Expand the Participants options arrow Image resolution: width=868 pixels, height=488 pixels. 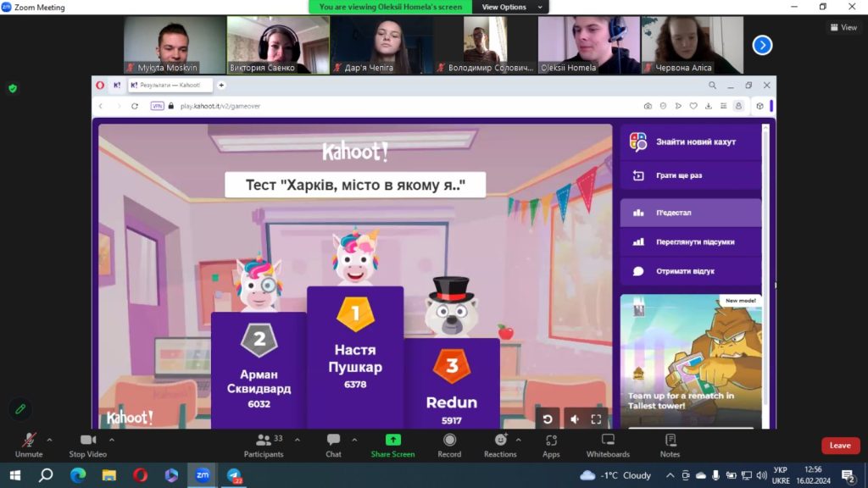tap(298, 441)
